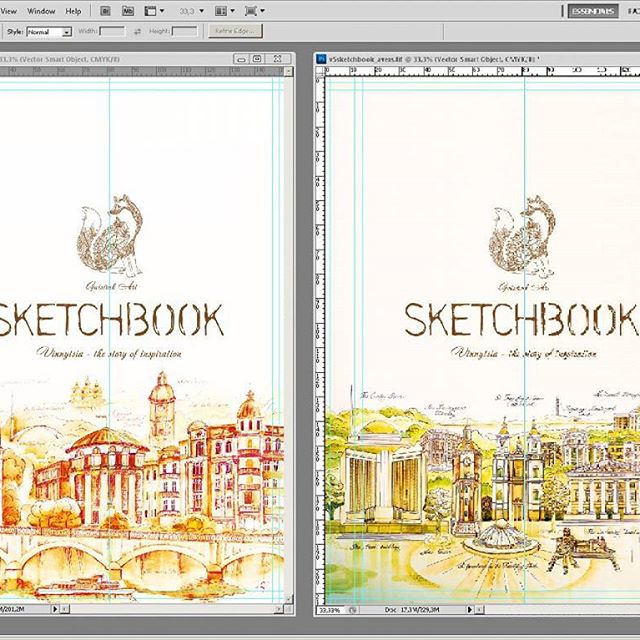Click the Arrange Documents icon
640x640 pixels.
pyautogui.click(x=220, y=11)
